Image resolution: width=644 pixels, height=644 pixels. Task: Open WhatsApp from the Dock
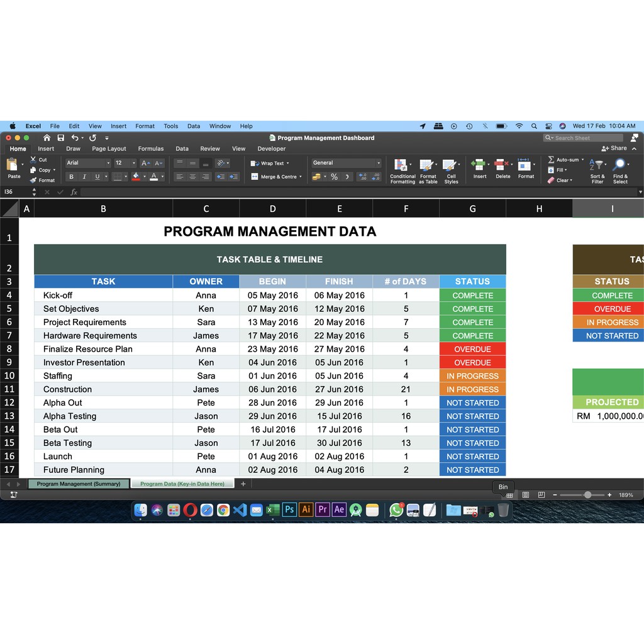point(396,509)
